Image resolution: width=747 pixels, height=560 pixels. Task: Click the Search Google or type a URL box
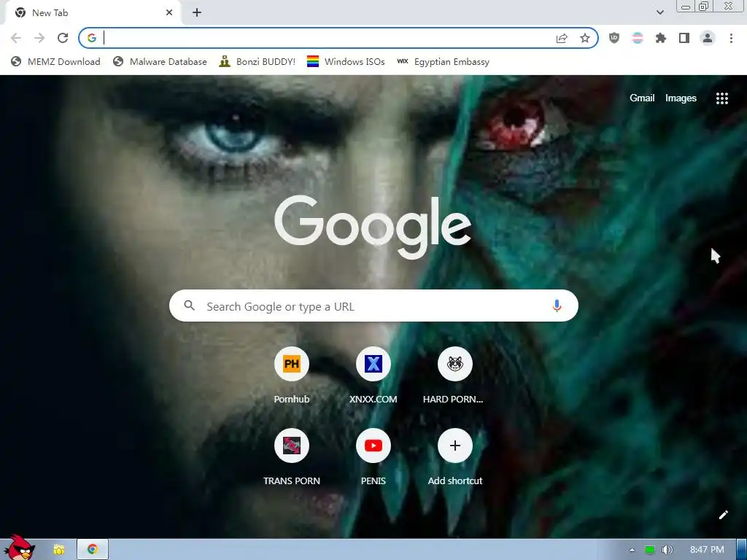373,306
